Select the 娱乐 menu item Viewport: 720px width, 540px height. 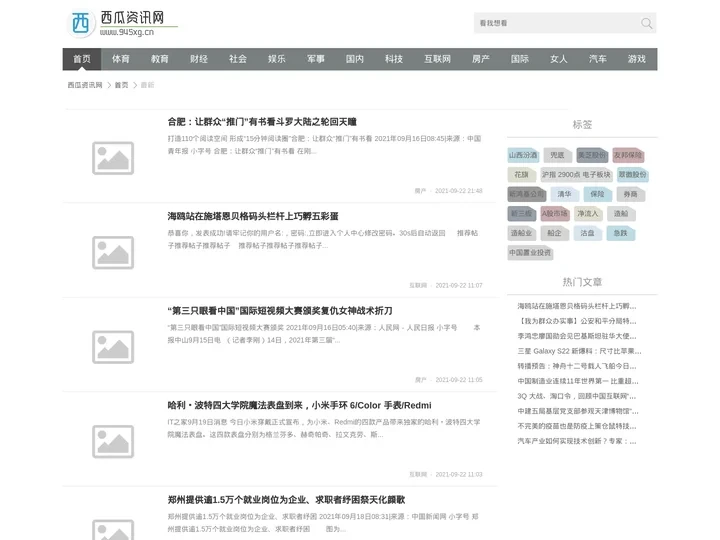[277, 59]
